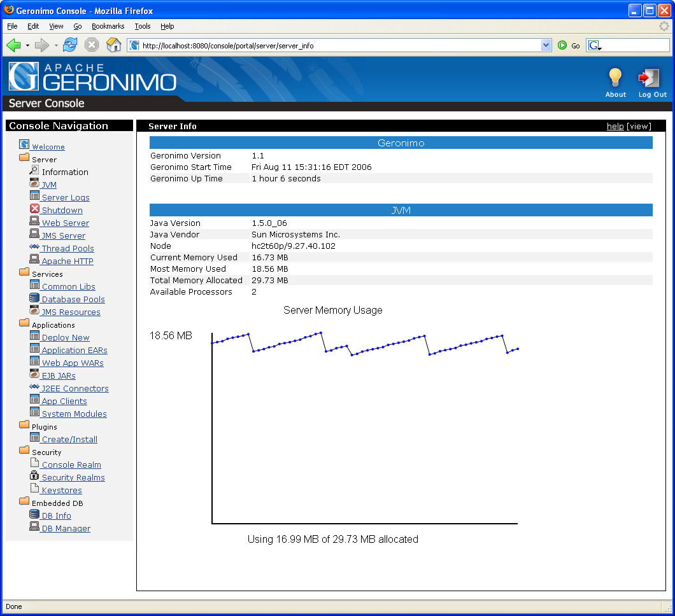This screenshot has width=675, height=616.
Task: Open the Create/Install plugin link
Action: click(x=69, y=439)
